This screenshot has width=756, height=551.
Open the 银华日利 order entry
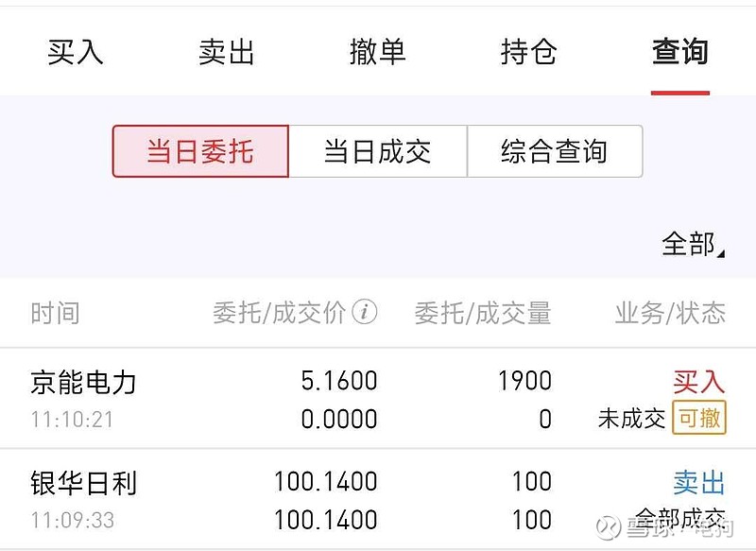pos(84,484)
